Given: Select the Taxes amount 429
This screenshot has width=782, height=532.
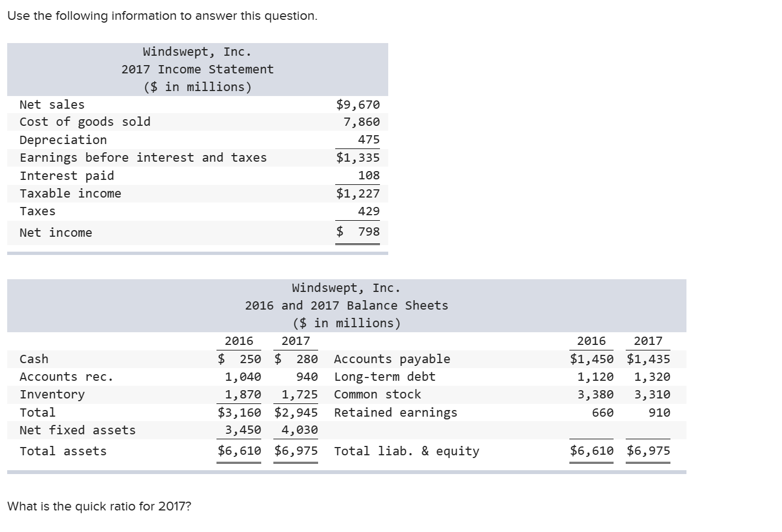Looking at the screenshot, I should point(369,211).
